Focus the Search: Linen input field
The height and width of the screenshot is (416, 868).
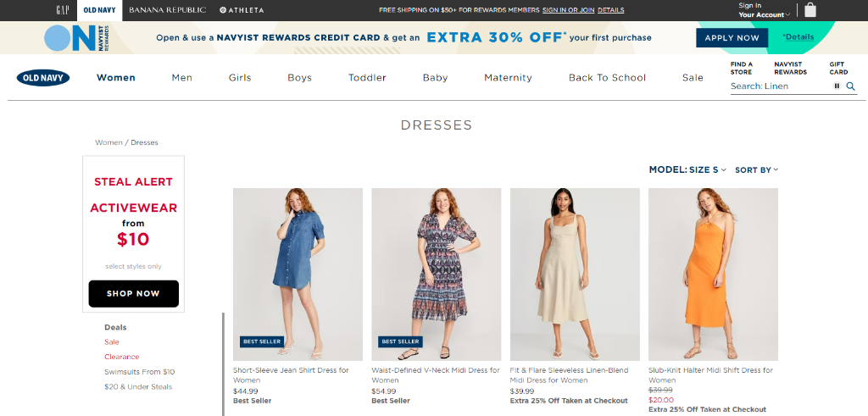(781, 86)
